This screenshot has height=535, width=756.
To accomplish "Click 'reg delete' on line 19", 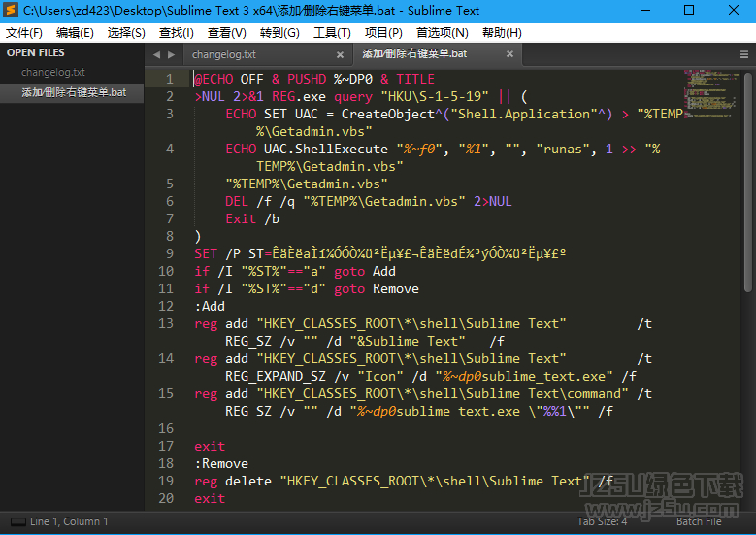I will point(233,481).
